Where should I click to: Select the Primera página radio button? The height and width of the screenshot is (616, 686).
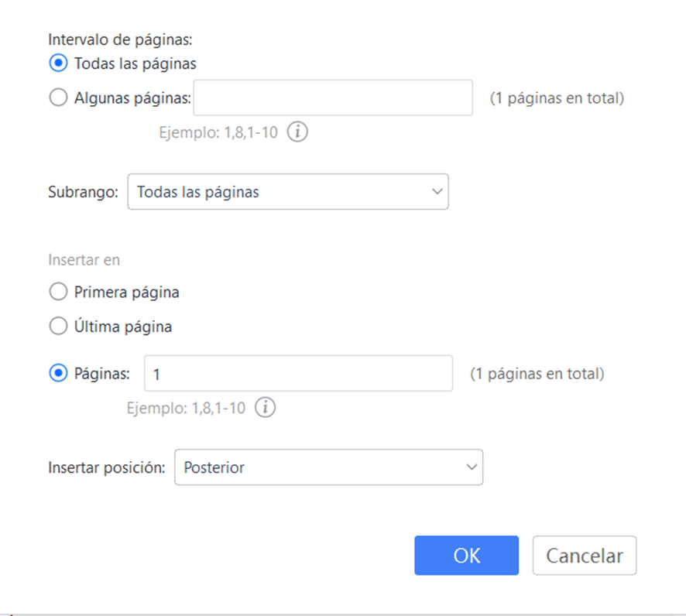pyautogui.click(x=58, y=293)
